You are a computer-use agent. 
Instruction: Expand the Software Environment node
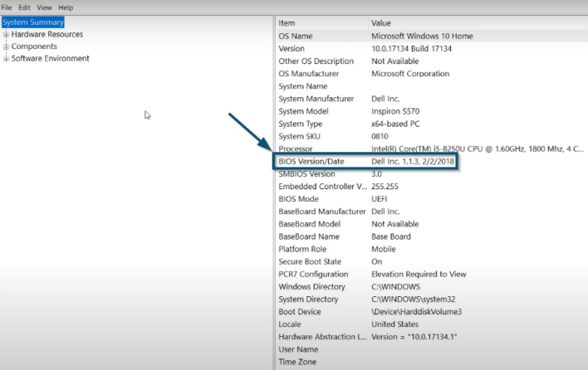[x=6, y=59]
